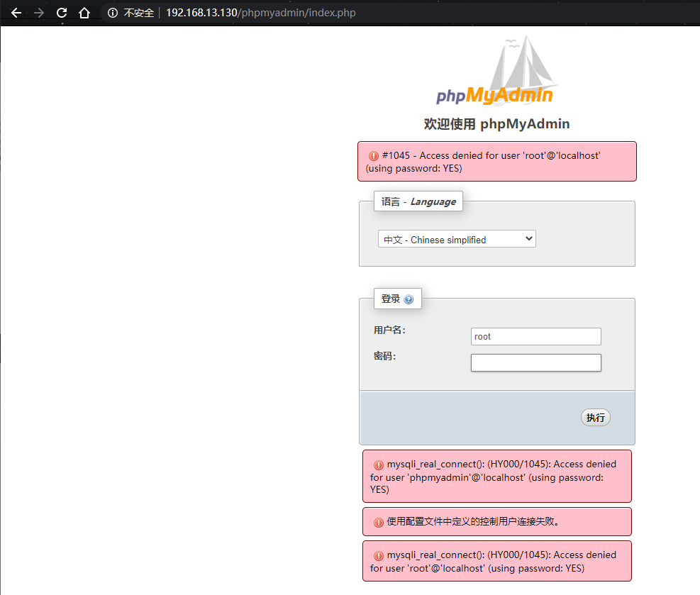700x595 pixels.
Task: Click the 语言 - Language legend
Action: (x=418, y=201)
